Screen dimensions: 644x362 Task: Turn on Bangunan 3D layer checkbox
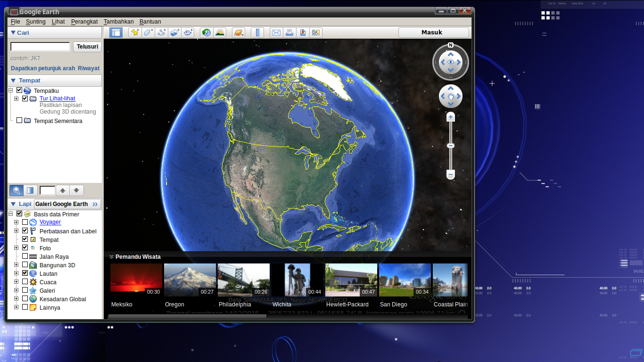tap(25, 264)
